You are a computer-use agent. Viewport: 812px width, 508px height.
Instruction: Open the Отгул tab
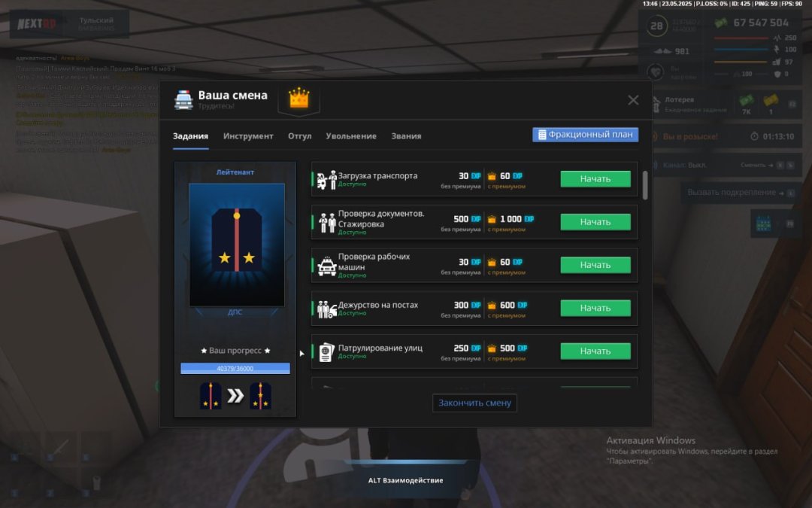point(300,135)
